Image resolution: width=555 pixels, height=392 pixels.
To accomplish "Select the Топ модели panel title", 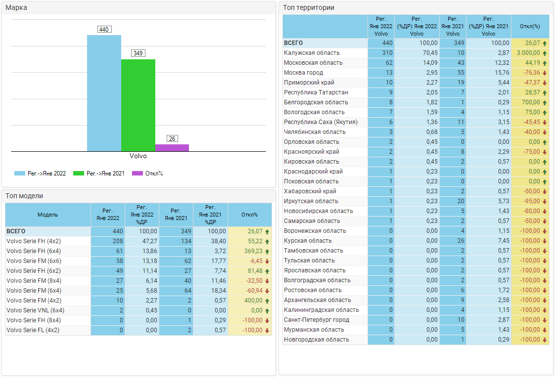I will click(x=24, y=196).
